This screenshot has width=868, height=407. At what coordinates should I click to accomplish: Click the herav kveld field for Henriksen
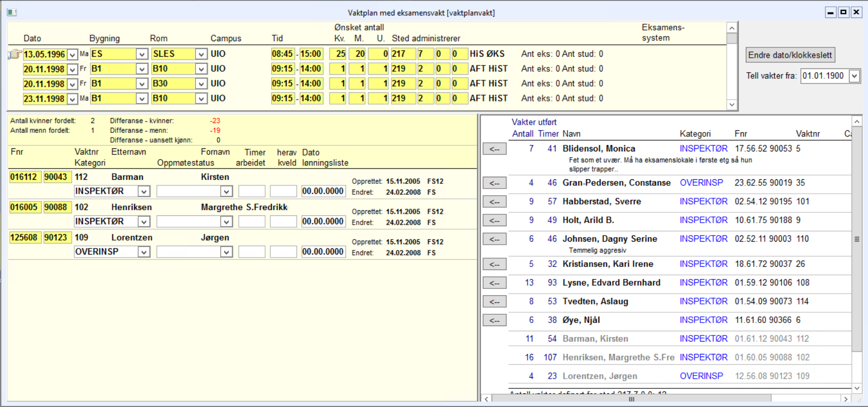[x=283, y=222]
